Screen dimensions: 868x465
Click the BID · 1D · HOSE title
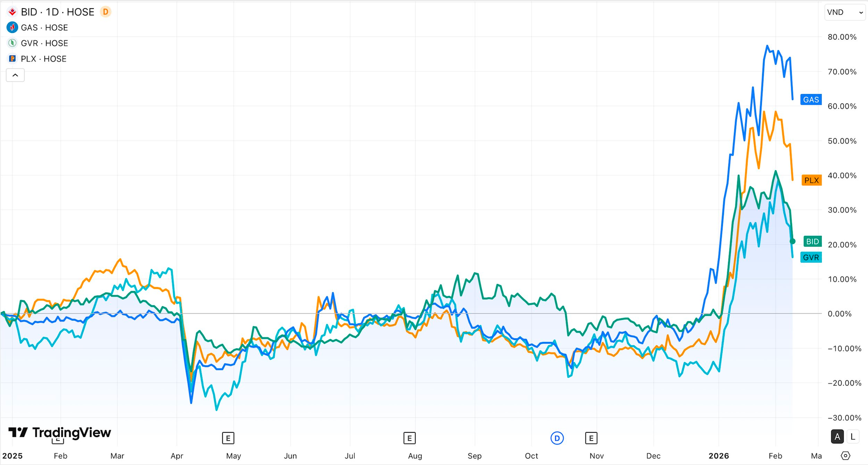(57, 12)
